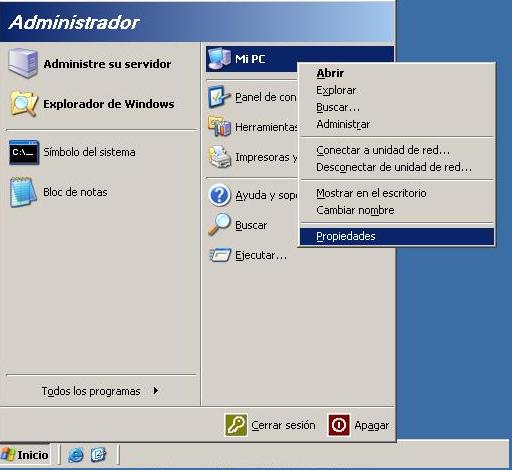Select Conectar a unidad de red...
Screen dimensions: 512x470
click(x=397, y=150)
